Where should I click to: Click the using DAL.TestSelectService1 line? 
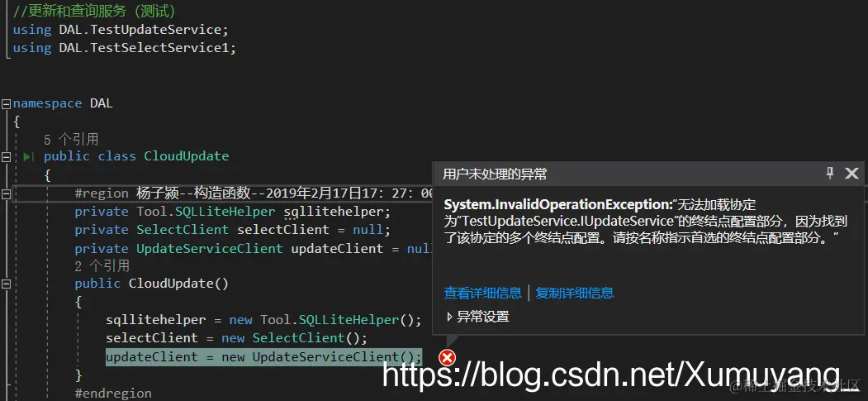click(125, 48)
